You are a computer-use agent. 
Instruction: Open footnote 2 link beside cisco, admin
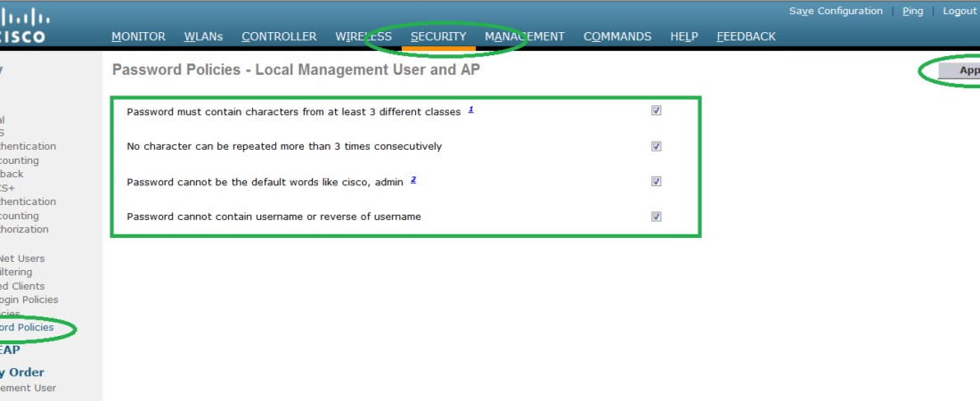[413, 180]
